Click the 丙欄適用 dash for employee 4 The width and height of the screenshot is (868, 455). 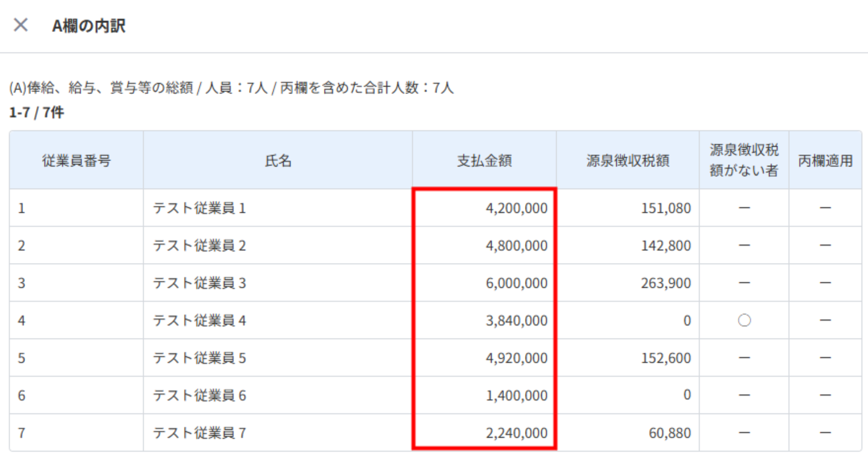[825, 321]
